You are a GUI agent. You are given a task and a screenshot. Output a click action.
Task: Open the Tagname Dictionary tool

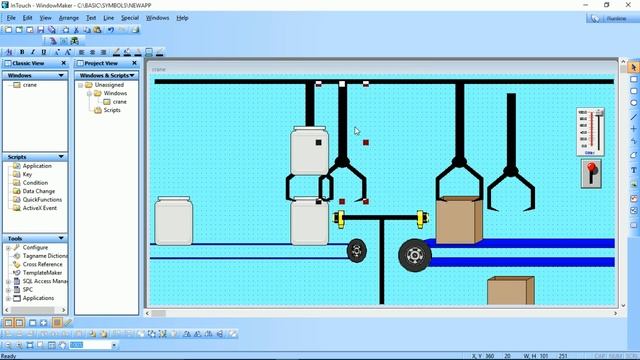(45, 256)
